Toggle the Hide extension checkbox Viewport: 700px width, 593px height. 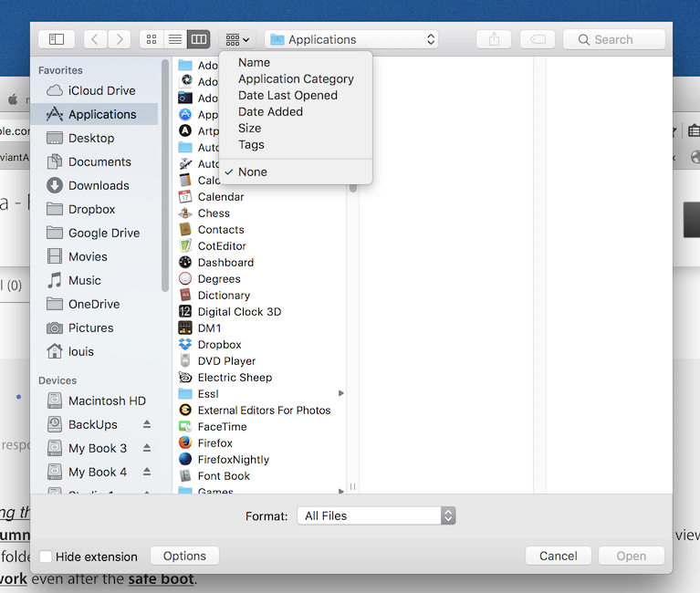46,557
